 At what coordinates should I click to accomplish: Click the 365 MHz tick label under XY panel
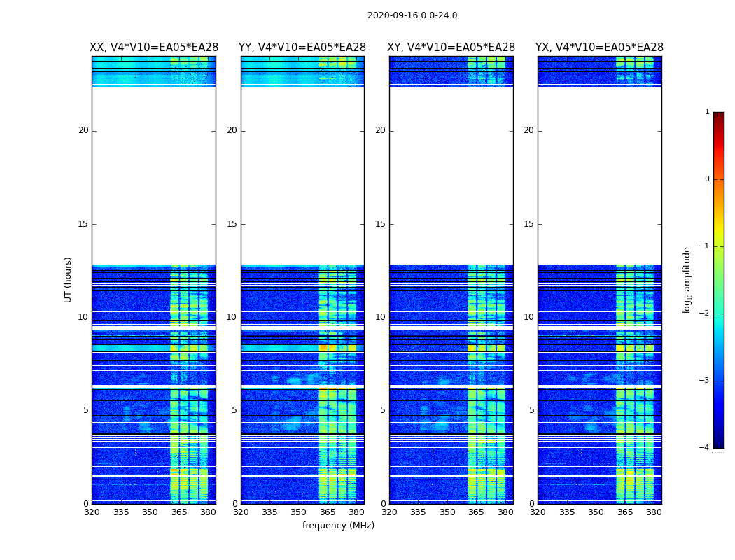pos(476,512)
